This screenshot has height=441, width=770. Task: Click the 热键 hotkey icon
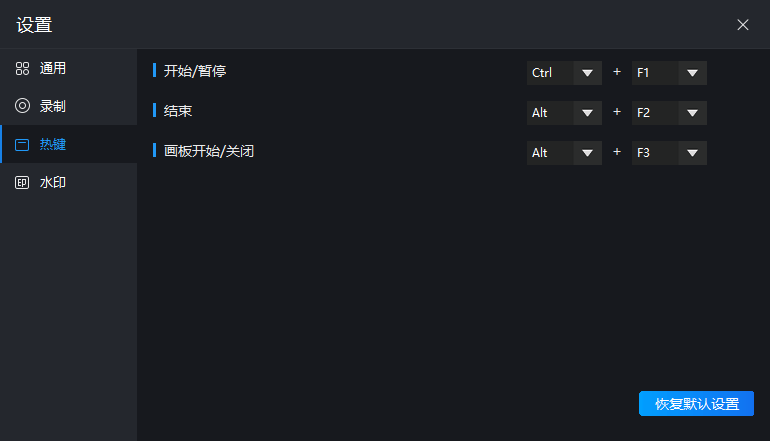tap(22, 144)
